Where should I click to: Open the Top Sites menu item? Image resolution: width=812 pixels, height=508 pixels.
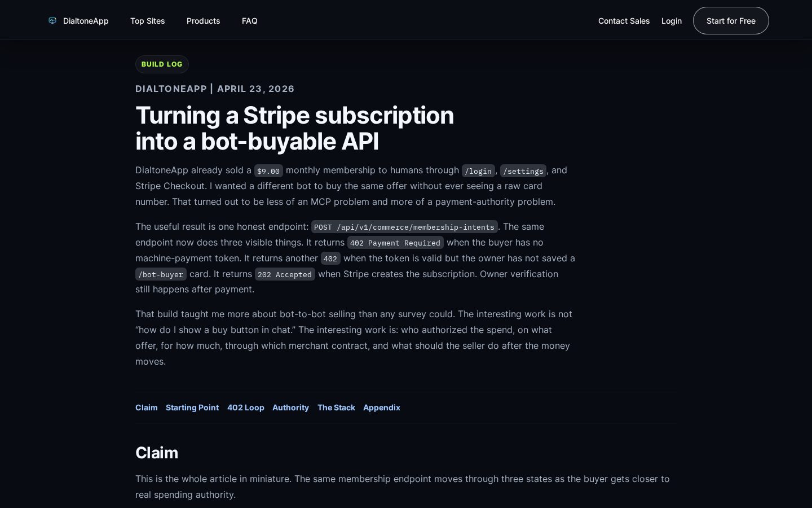point(148,21)
